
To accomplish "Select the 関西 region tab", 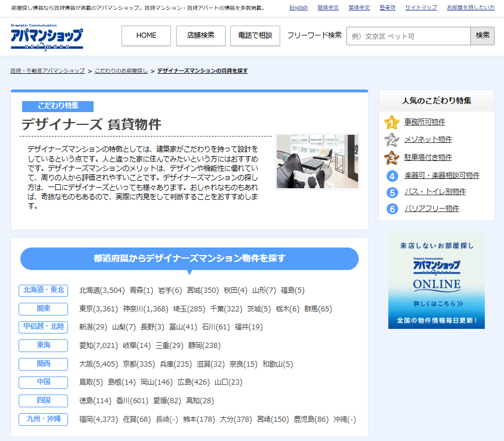I will click(44, 364).
